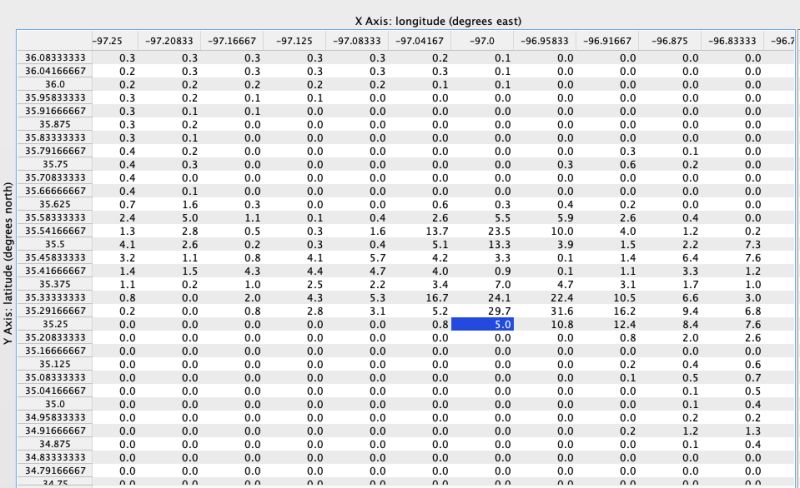Click the -96.95833 longitude column header
This screenshot has height=488, width=800.
click(x=544, y=41)
